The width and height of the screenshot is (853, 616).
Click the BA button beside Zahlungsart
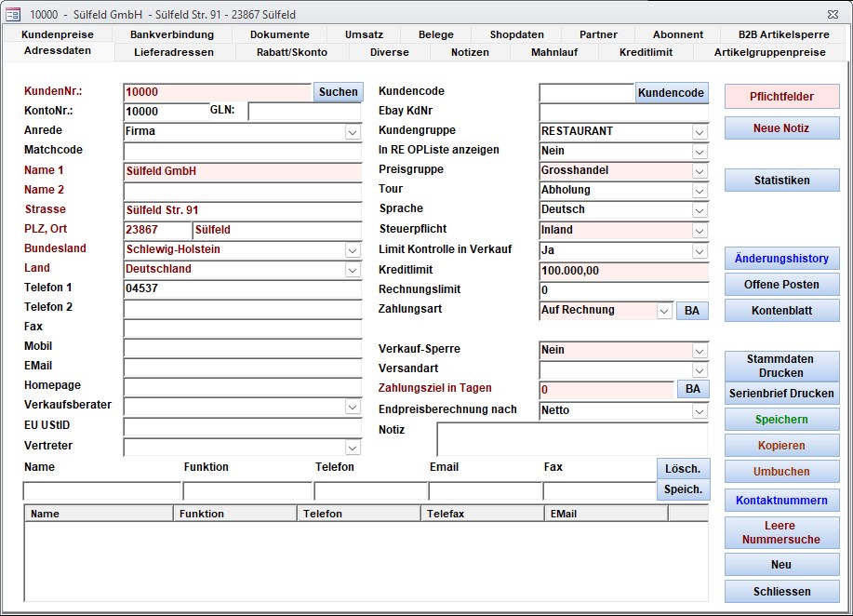[x=691, y=311]
